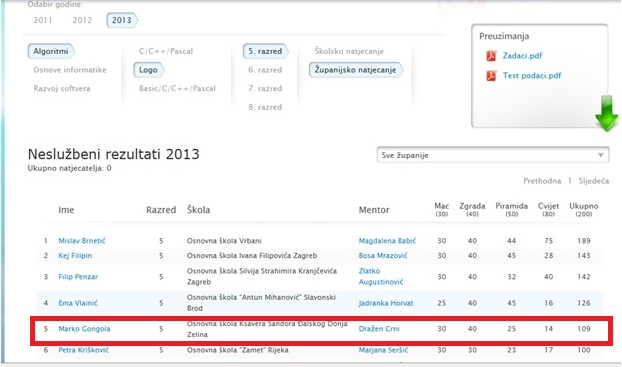622x367 pixels.
Task: Pick 6. razred grade filter
Action: [x=265, y=70]
